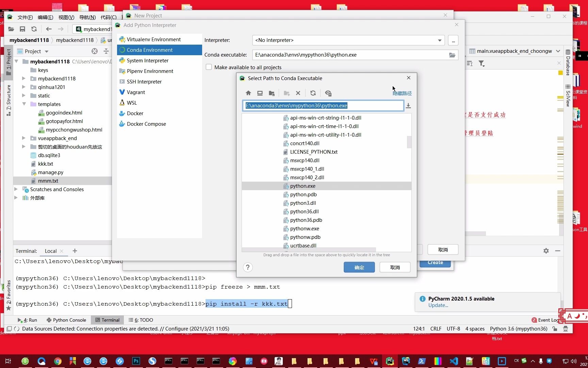Collapse the mybackend1118 root folder
This screenshot has width=588, height=368.
pyautogui.click(x=16, y=61)
